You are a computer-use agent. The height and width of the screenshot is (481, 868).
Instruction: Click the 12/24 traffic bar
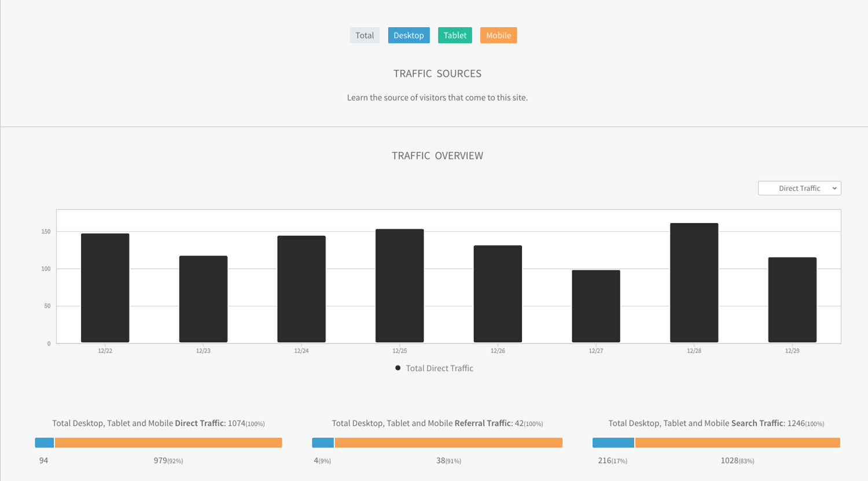tap(301, 289)
